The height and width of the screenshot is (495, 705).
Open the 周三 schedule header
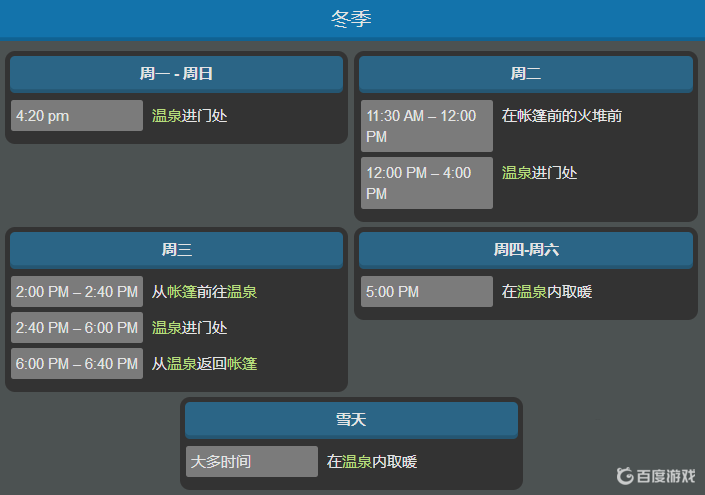point(176,250)
